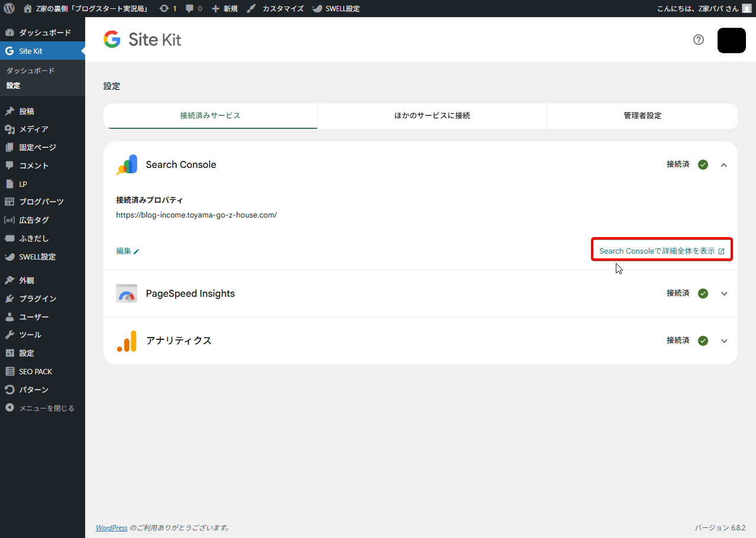Open the 外観 sidebar menu
The height and width of the screenshot is (538, 756).
43,280
